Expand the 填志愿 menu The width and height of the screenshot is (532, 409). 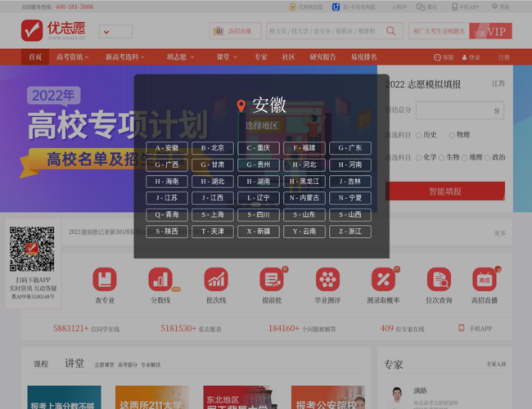(x=181, y=57)
